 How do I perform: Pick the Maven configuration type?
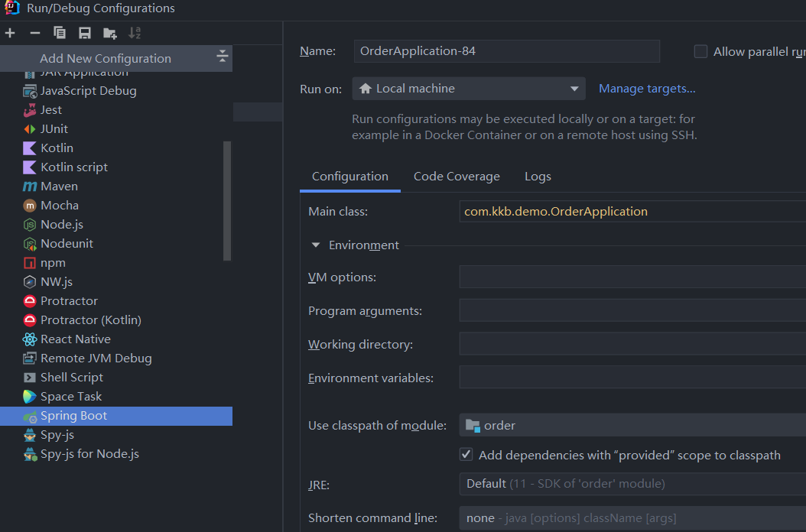(116, 186)
